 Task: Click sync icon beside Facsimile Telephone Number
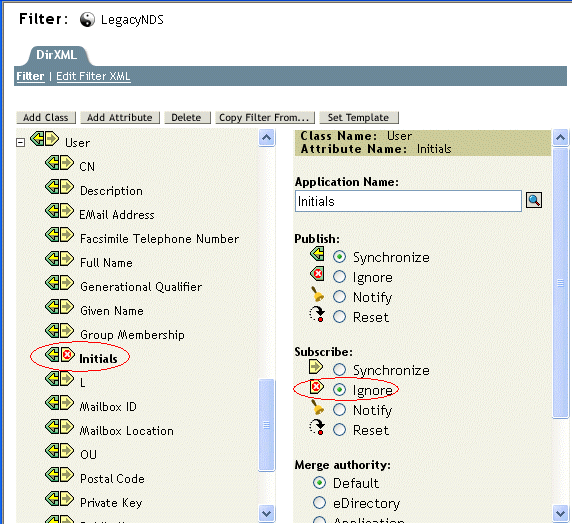click(x=59, y=235)
